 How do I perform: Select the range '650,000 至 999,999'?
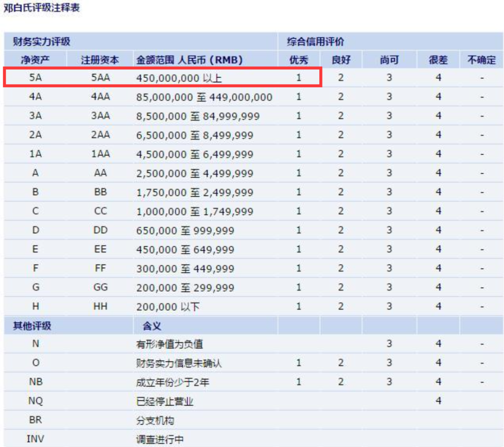coord(185,230)
